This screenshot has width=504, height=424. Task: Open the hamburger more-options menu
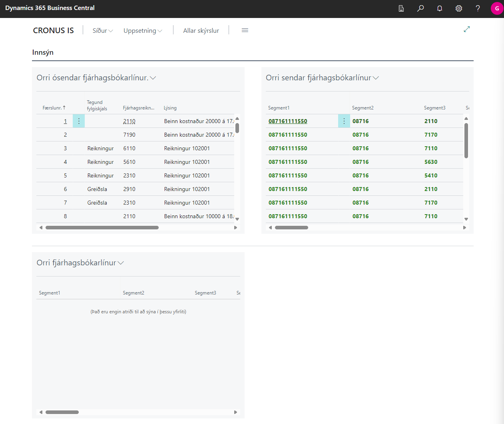click(x=245, y=30)
